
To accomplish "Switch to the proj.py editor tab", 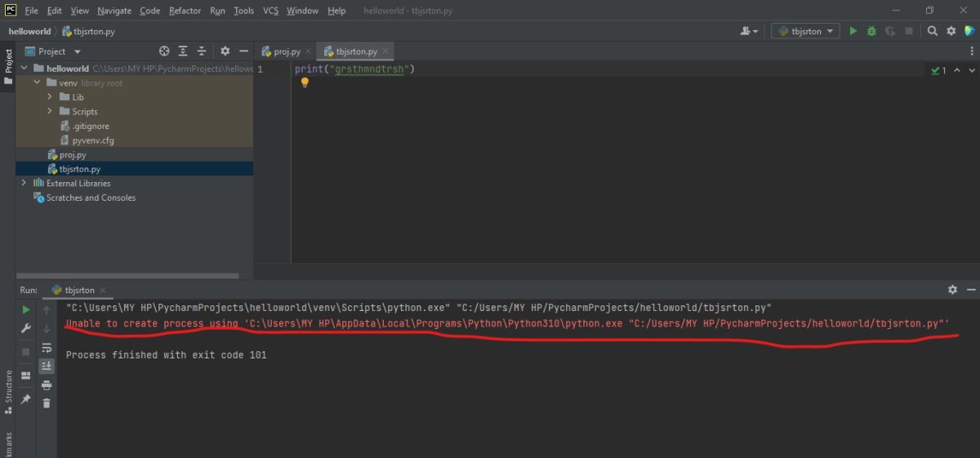I will click(285, 51).
